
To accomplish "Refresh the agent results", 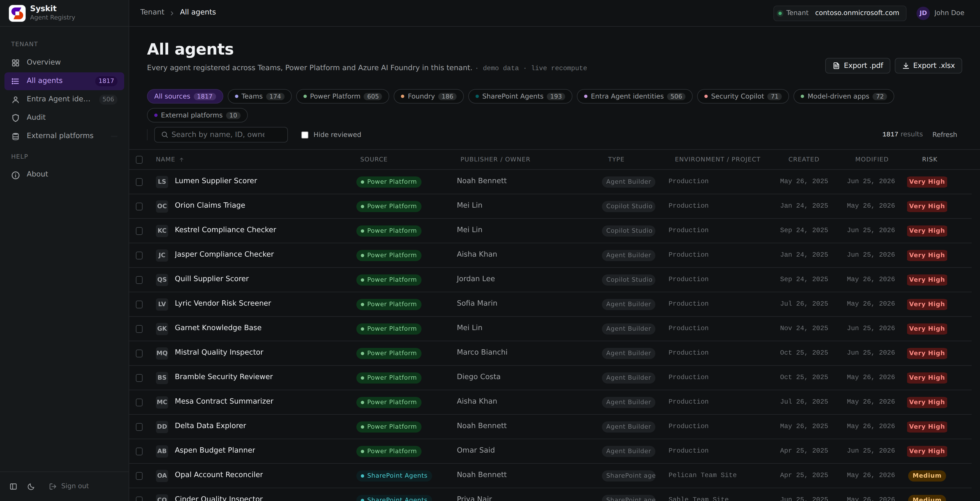I will point(944,135).
